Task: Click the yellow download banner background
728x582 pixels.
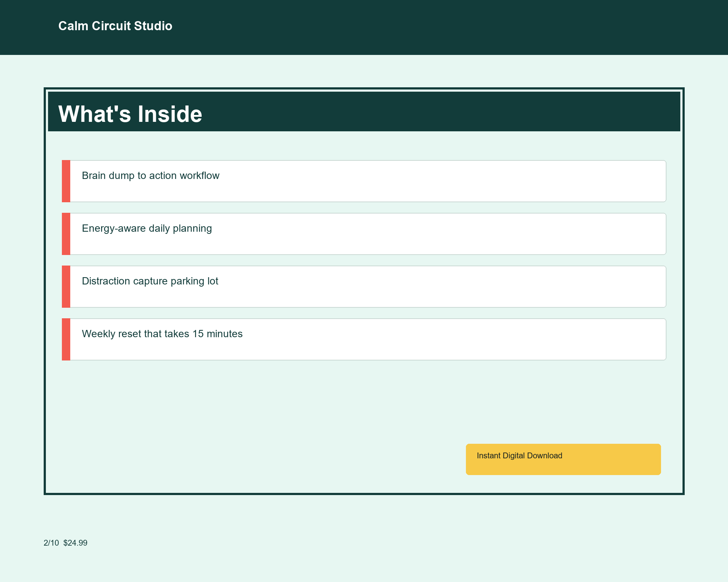Action: pos(619,459)
